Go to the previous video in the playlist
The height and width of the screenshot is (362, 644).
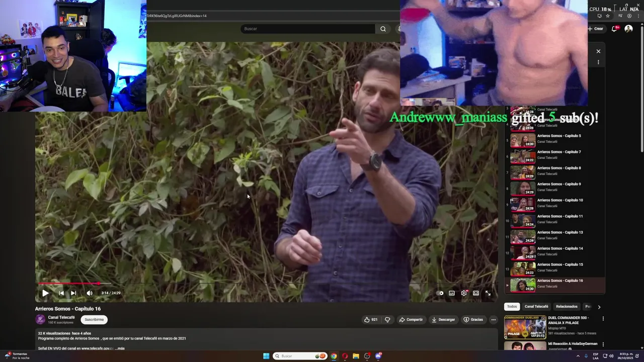pos(61,293)
